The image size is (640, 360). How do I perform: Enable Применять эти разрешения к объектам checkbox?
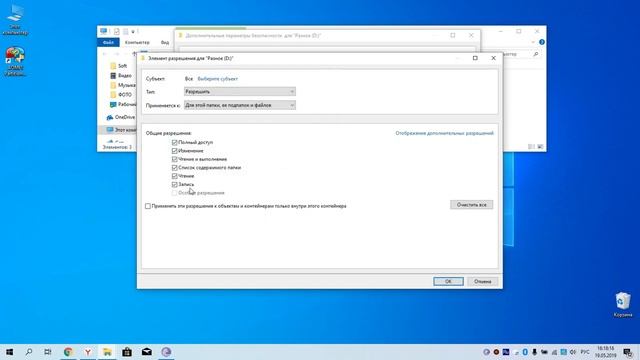coord(148,206)
